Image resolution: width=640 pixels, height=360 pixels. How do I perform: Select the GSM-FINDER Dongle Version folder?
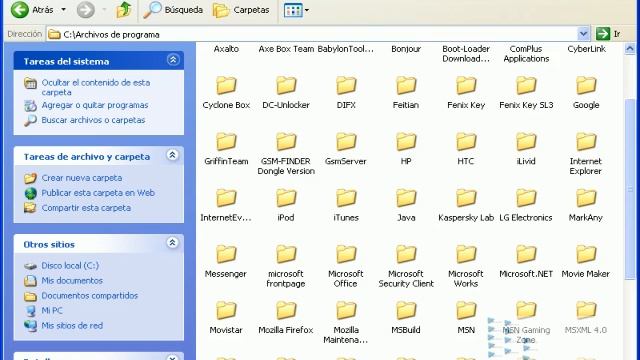coord(286,154)
